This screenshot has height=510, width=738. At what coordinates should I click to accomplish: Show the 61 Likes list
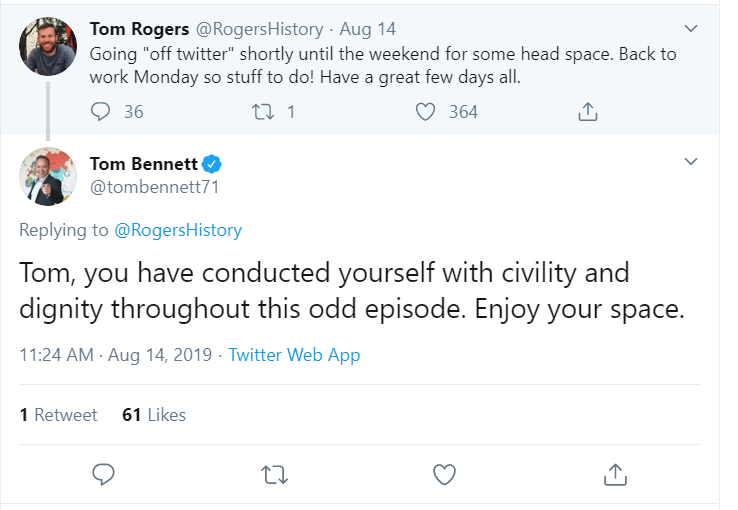point(154,414)
